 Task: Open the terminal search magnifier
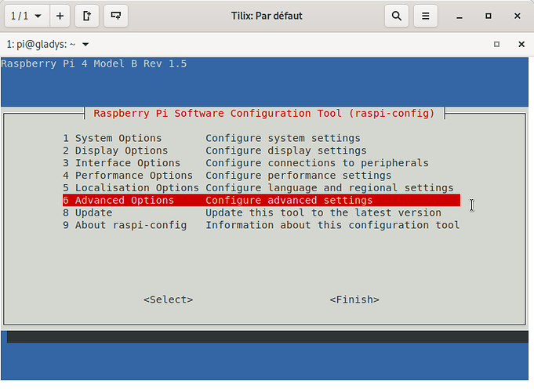[x=397, y=16]
